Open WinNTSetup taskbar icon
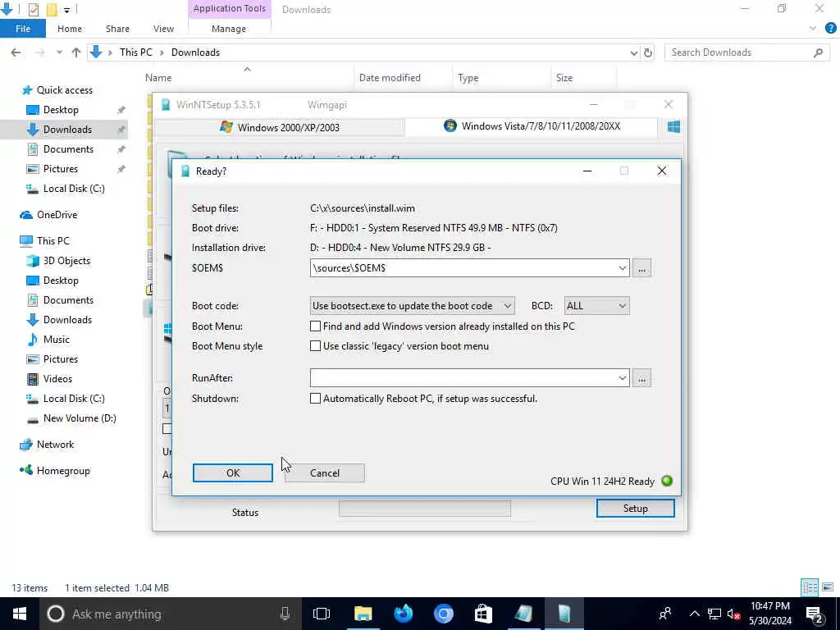The image size is (840, 630). (564, 614)
